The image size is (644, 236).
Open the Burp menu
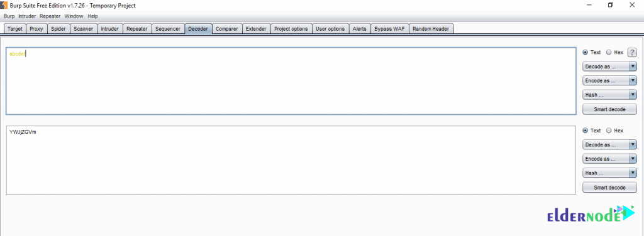[9, 16]
